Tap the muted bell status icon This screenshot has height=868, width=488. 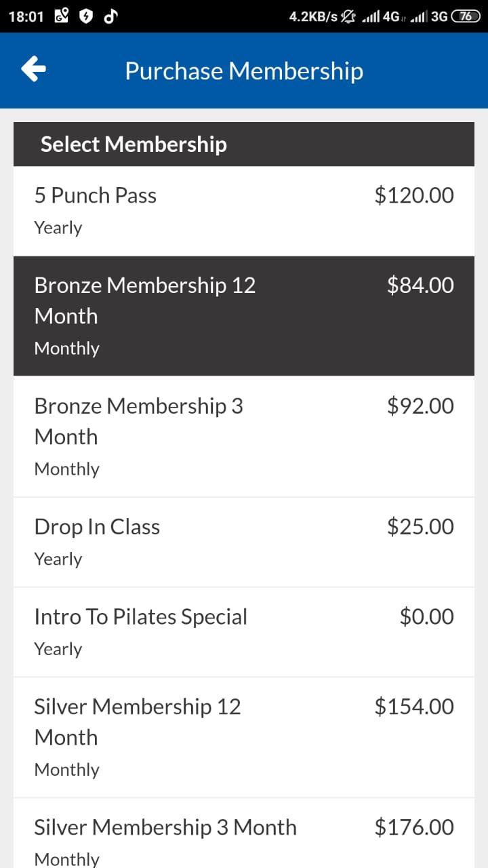click(x=348, y=16)
